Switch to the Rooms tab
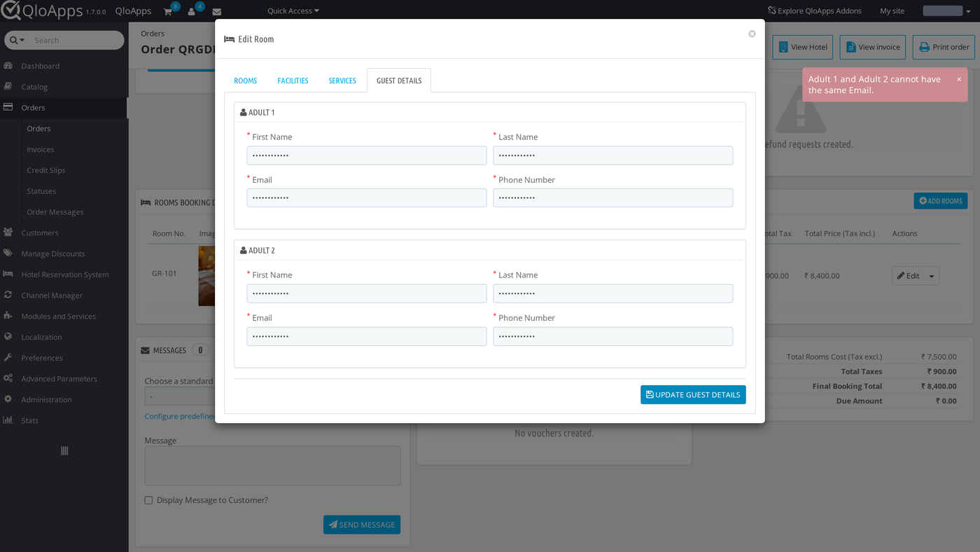This screenshot has width=980, height=552. tap(245, 81)
